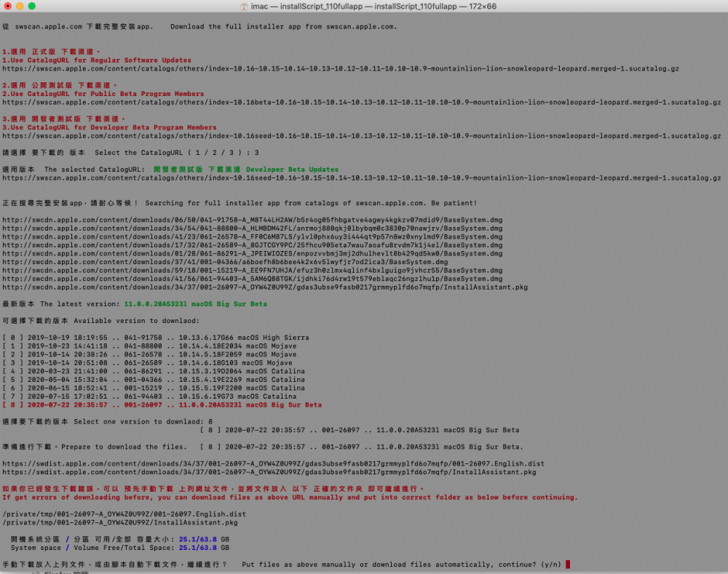Viewport: 728px width, 574px height.
Task: Click the red 'If get errors of downloading before' warning
Action: (x=290, y=498)
